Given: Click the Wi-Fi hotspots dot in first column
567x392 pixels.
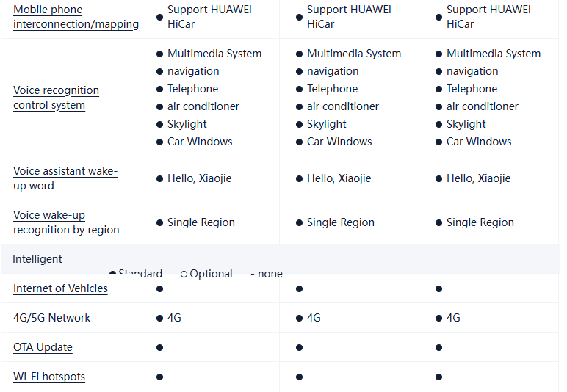Looking at the screenshot, I should [159, 377].
